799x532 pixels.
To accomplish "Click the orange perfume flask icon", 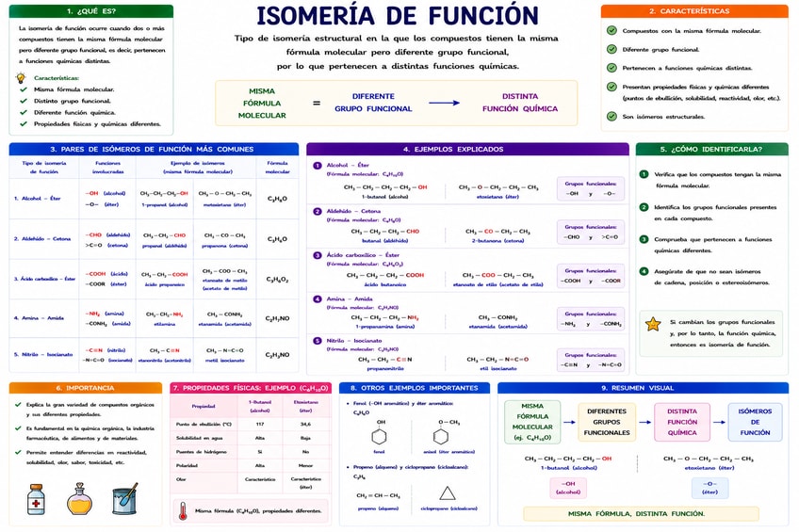I will (79, 499).
